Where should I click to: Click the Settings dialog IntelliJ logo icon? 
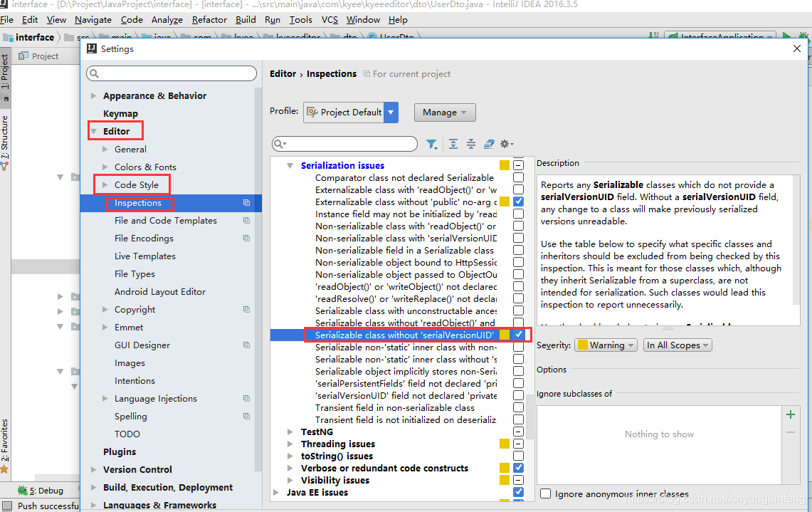click(92, 48)
